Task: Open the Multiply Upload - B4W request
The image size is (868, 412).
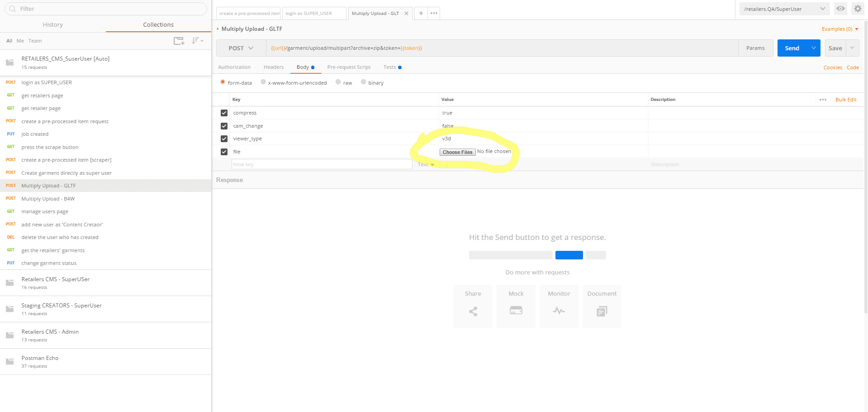Action: coord(105,199)
